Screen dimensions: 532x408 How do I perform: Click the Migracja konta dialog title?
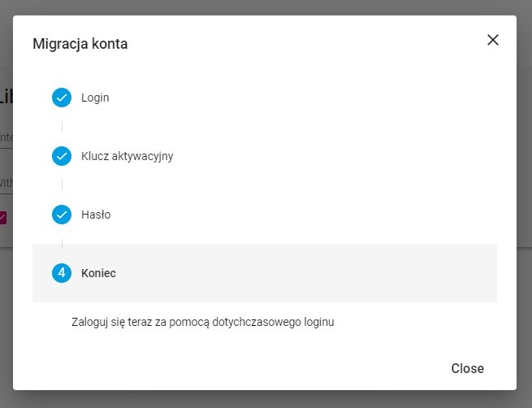pos(80,44)
